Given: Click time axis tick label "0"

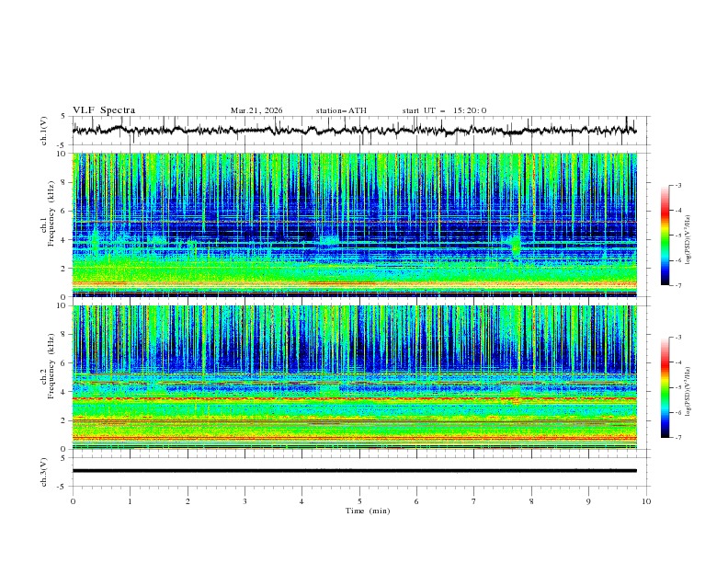Looking at the screenshot, I should tap(73, 501).
